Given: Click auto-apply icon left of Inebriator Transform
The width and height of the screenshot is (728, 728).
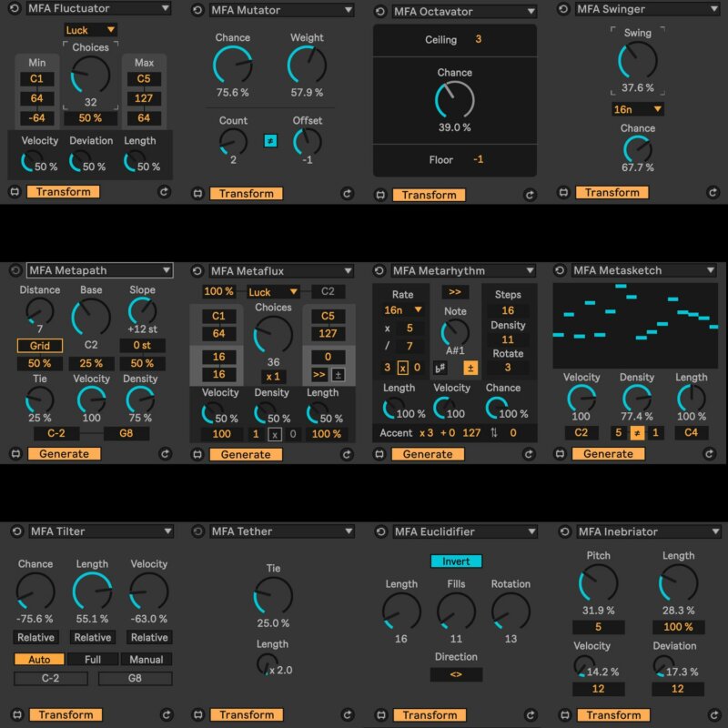Looking at the screenshot, I should point(565,715).
